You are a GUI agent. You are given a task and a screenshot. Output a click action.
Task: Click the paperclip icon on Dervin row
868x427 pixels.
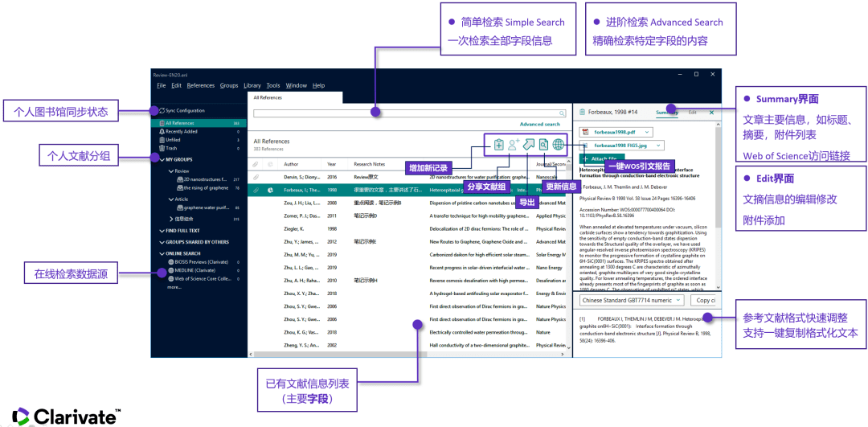point(256,177)
